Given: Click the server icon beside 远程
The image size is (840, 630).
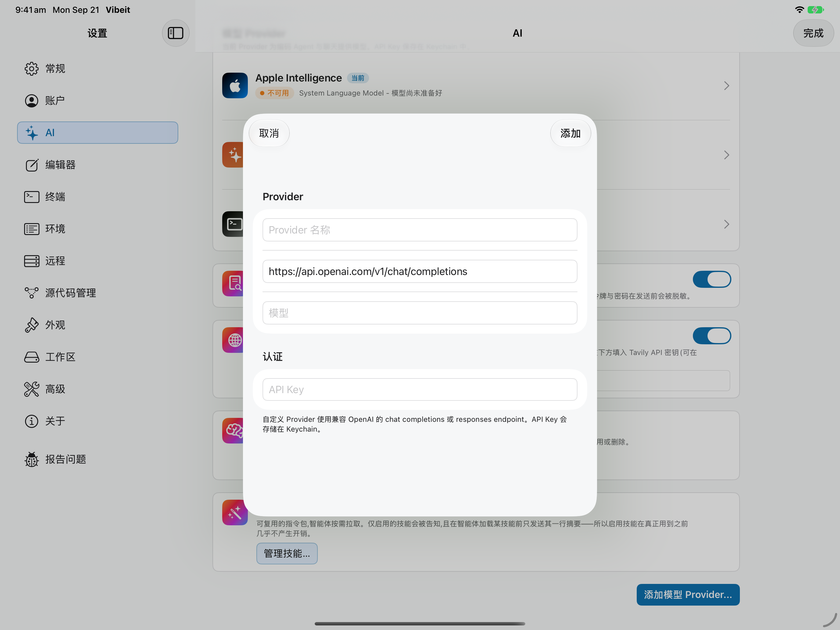Looking at the screenshot, I should point(31,261).
